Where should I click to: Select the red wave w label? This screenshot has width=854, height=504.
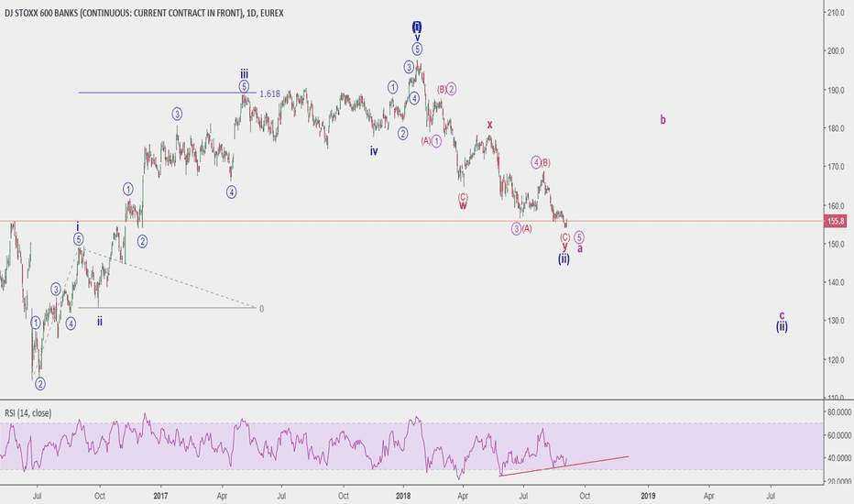463,205
